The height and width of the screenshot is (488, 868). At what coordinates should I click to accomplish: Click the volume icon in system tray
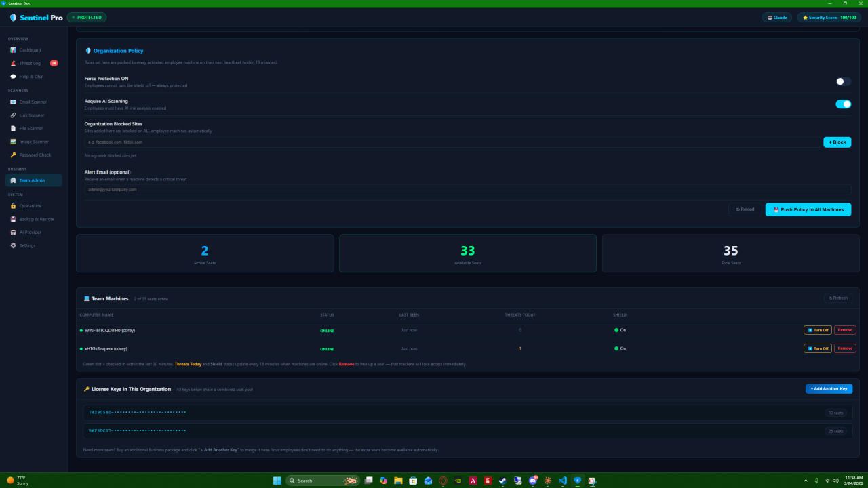835,481
